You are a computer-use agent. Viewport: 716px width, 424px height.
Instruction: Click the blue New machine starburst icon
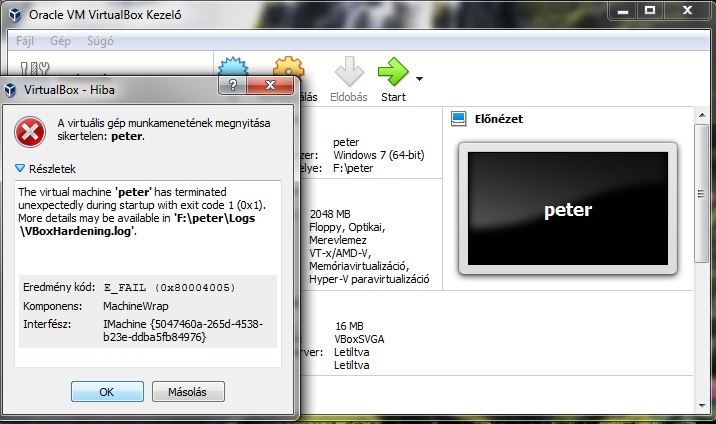[233, 67]
